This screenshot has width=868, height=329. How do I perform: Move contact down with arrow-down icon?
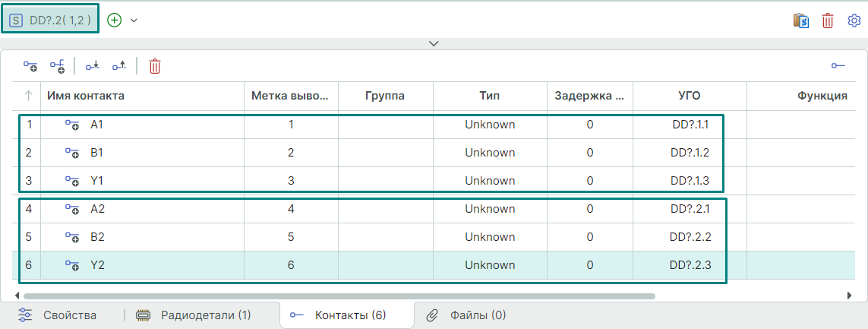[92, 67]
